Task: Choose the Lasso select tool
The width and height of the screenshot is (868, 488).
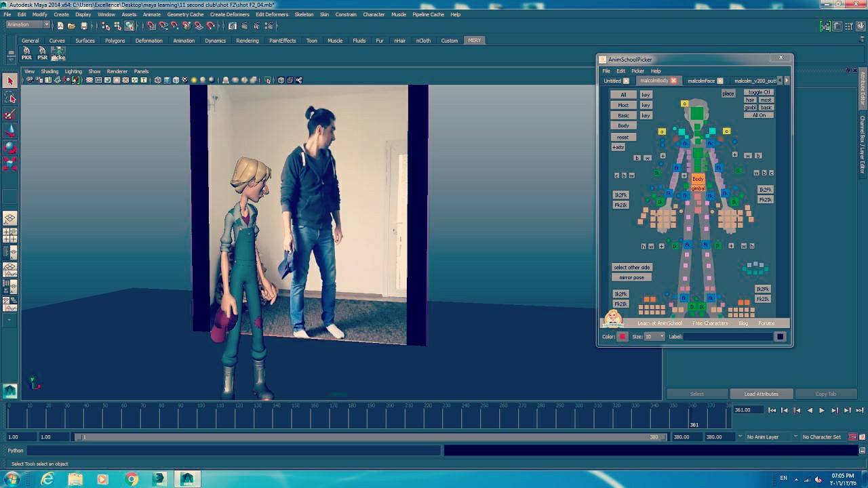Action: (9, 98)
